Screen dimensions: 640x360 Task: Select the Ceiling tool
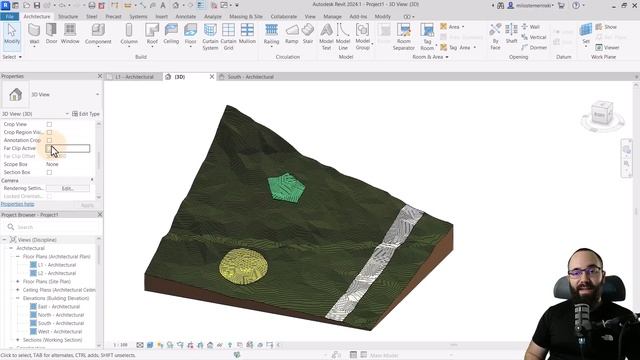(171, 33)
